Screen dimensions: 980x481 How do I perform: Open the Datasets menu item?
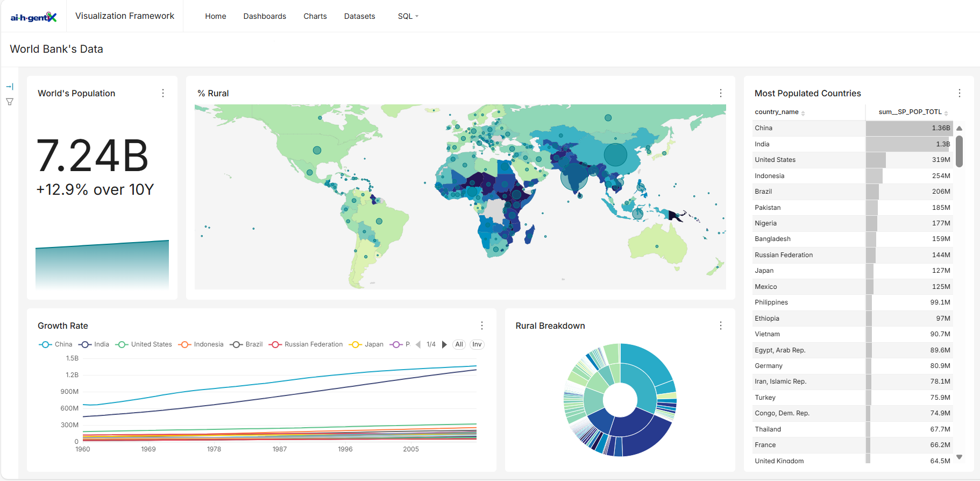click(360, 16)
